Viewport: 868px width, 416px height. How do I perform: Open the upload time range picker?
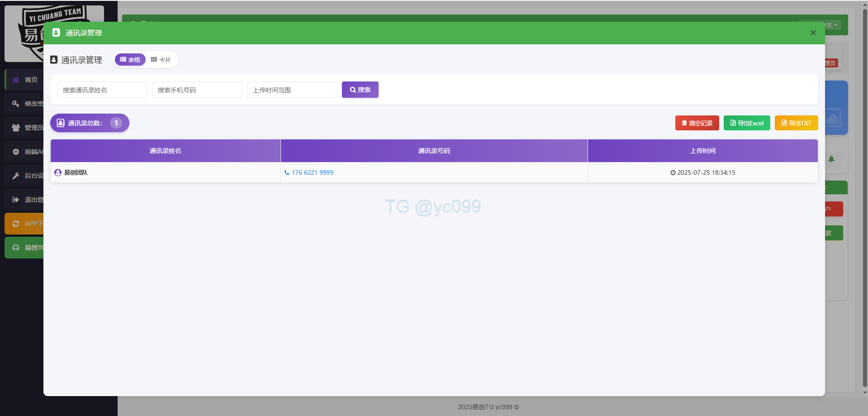tap(292, 90)
